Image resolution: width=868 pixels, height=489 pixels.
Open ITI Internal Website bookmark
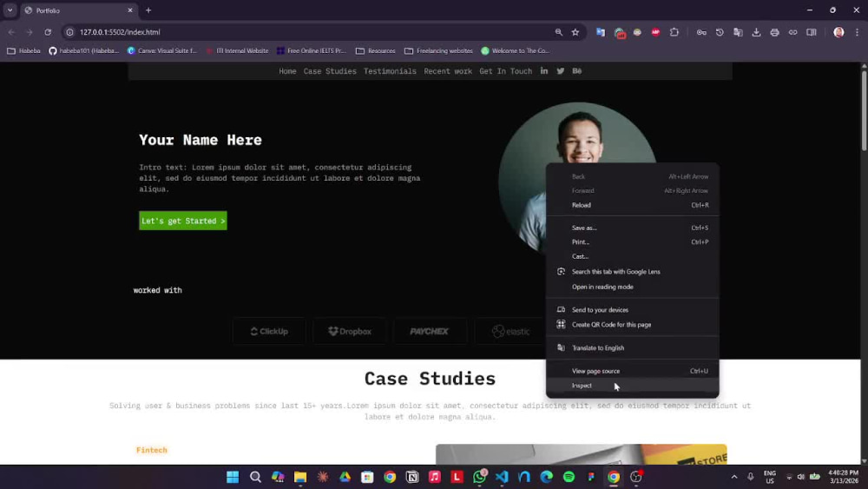coord(237,50)
